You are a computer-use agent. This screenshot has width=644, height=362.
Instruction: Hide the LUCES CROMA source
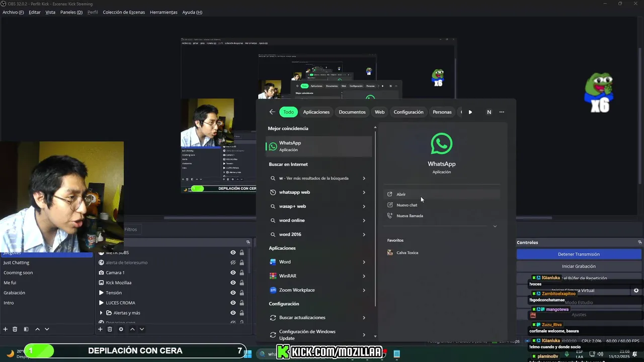pyautogui.click(x=233, y=303)
